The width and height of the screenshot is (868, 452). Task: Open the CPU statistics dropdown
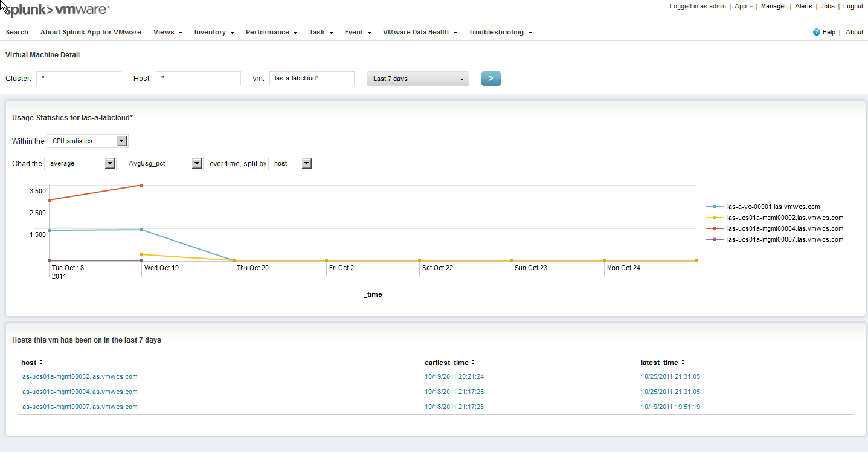pos(88,141)
